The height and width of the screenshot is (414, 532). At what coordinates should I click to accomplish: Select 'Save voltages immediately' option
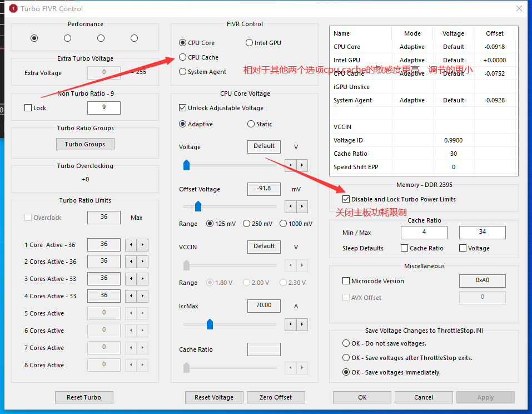[391, 372]
